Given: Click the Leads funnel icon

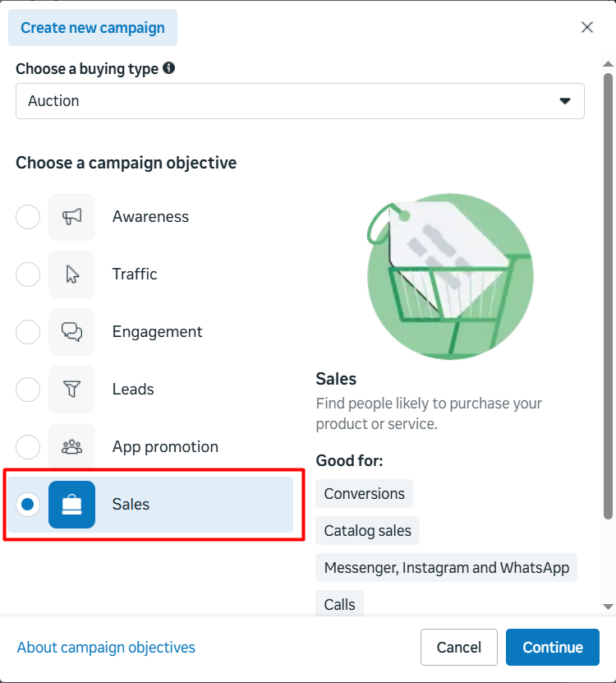Looking at the screenshot, I should (x=71, y=390).
